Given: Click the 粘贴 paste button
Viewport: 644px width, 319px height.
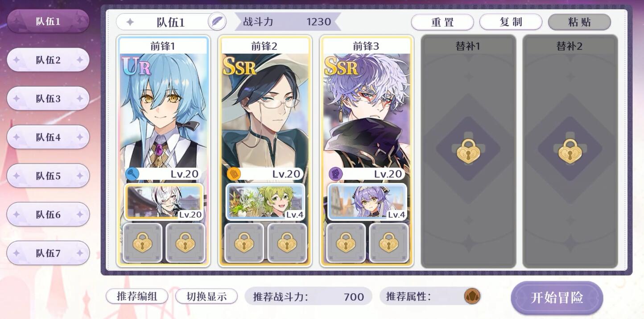Looking at the screenshot, I should pyautogui.click(x=579, y=22).
